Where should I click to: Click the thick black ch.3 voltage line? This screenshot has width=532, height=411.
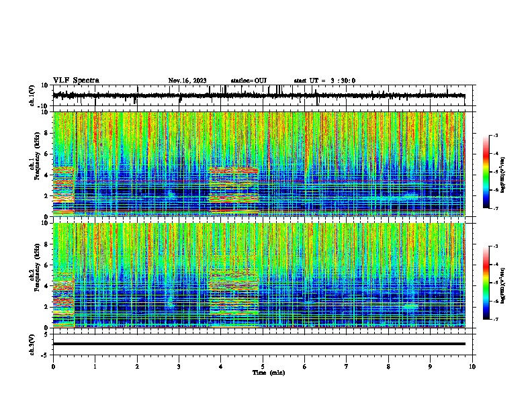pyautogui.click(x=259, y=344)
